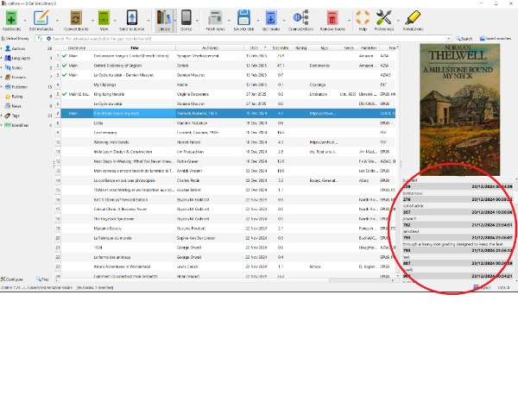Sort books by the Date column header
The width and height of the screenshot is (518, 420).
coord(254,47)
